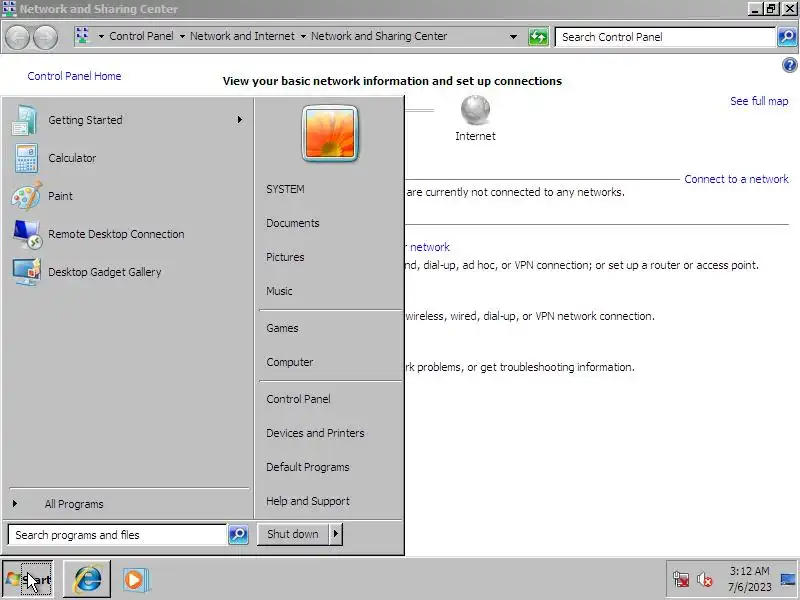Click the Shut down button
The height and width of the screenshot is (600, 800).
293,534
